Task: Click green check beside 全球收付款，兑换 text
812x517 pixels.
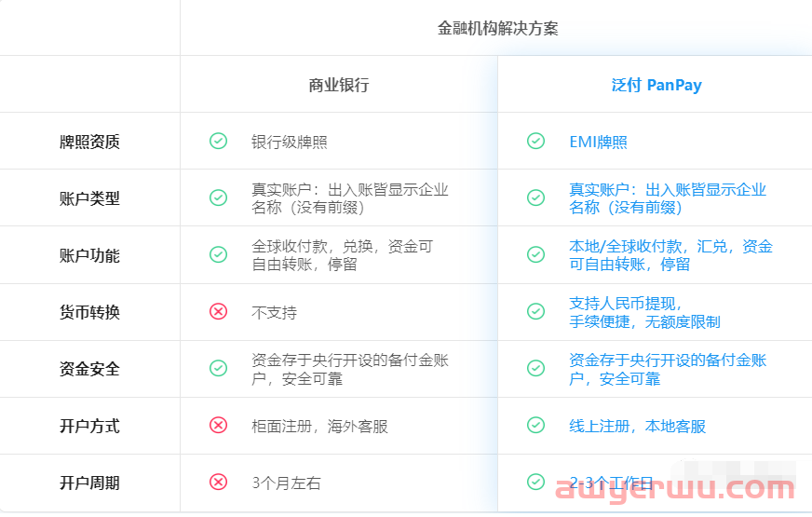Action: [218, 254]
